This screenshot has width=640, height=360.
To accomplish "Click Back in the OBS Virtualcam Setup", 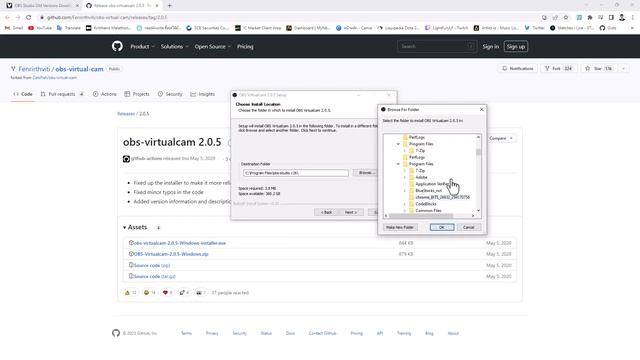I will pos(326,212).
